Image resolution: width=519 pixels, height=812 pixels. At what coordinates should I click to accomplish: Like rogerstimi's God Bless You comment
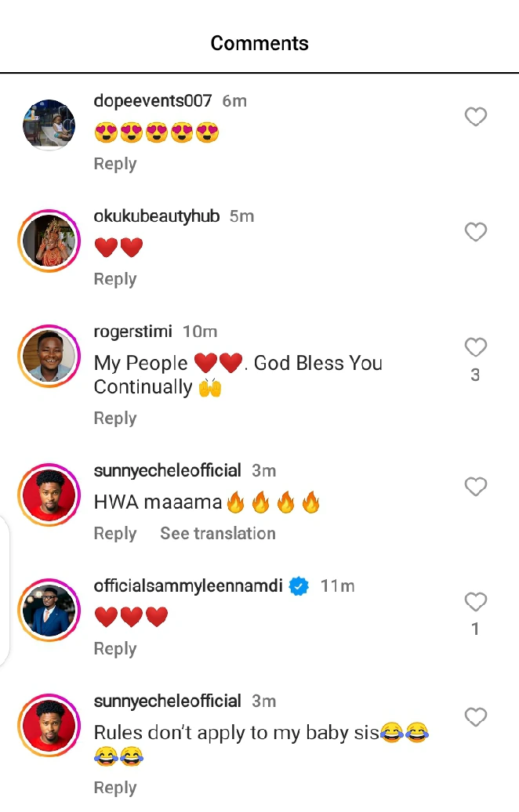pos(476,347)
